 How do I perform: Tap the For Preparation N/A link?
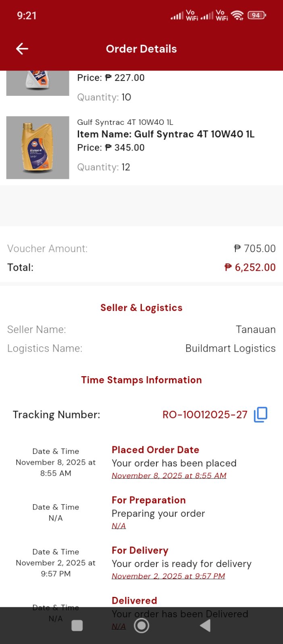click(x=119, y=526)
